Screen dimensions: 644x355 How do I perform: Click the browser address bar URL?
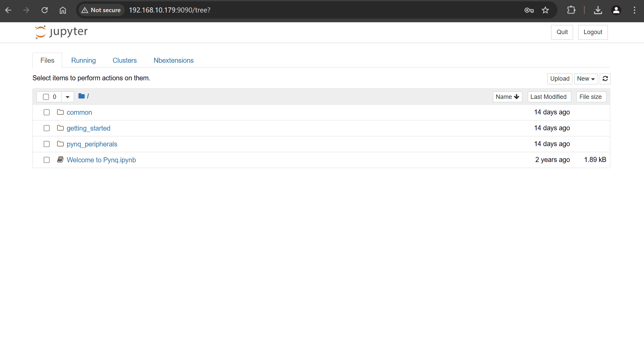click(170, 10)
